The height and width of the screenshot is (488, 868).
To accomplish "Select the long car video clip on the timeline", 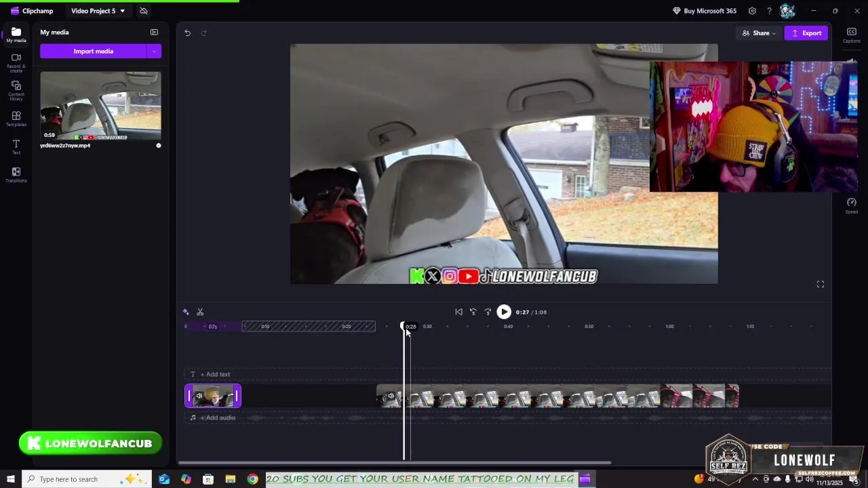I will tap(557, 396).
